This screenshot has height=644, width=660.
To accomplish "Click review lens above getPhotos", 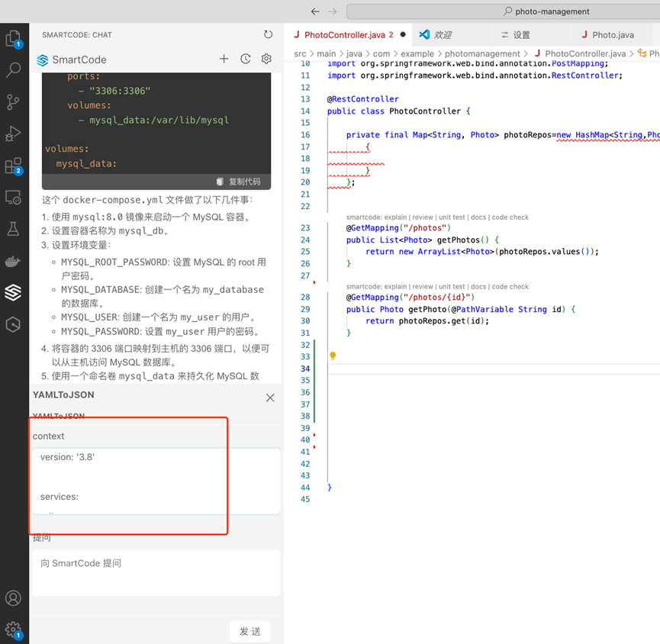I will [423, 217].
